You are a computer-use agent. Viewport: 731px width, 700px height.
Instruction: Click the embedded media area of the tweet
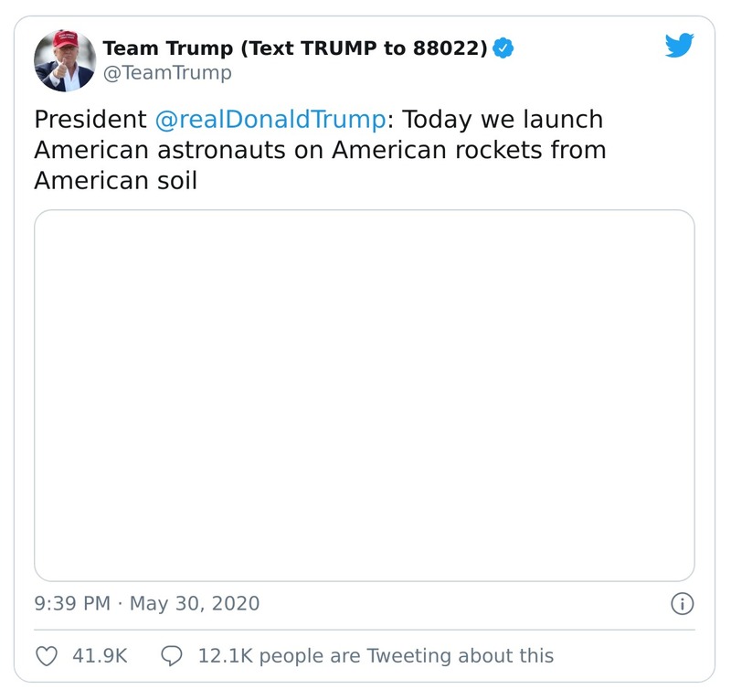tap(365, 393)
